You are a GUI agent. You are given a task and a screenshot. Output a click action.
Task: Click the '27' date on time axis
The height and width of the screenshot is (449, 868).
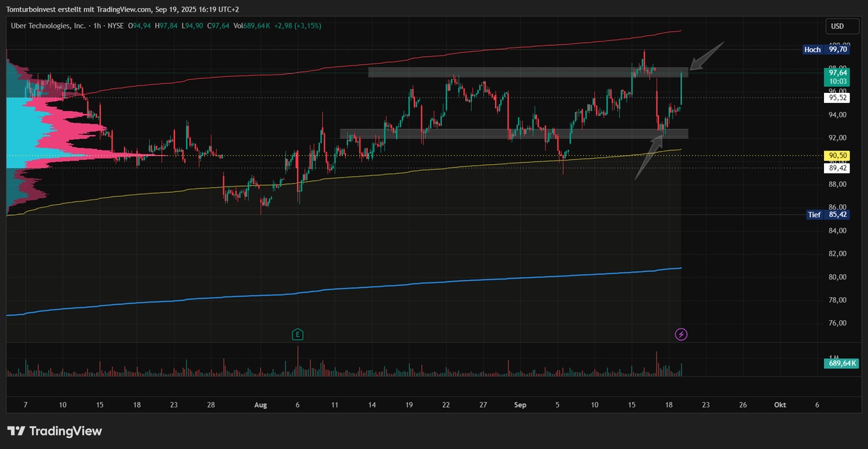point(483,405)
